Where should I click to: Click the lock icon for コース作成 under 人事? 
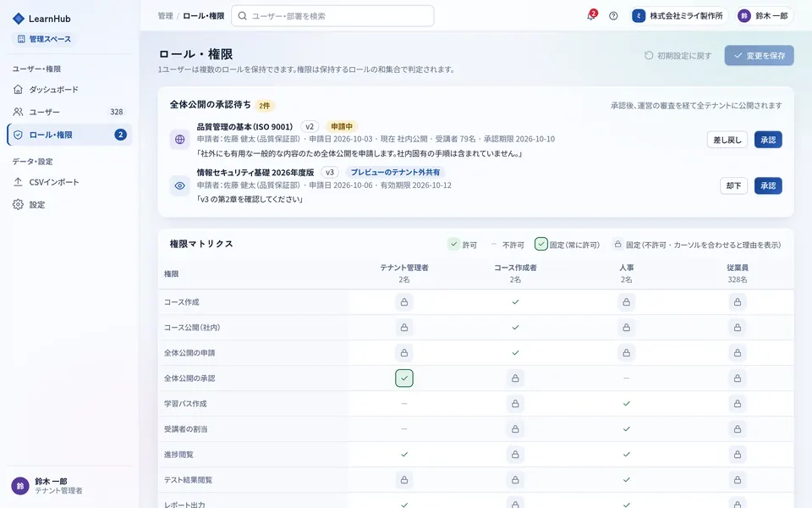pyautogui.click(x=626, y=302)
